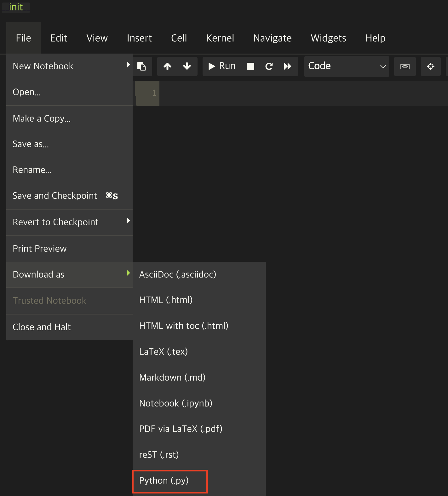Download as Notebook (.ipynb)
This screenshot has width=448, height=496.
click(x=199, y=403)
